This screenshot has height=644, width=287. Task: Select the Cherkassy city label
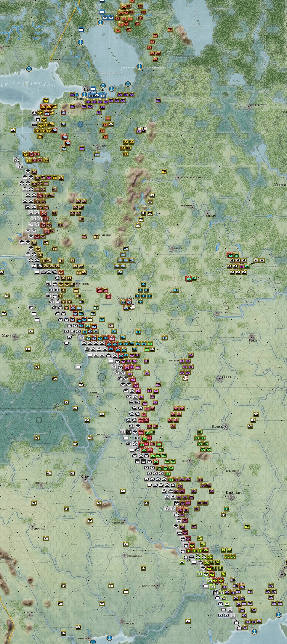pos(119,523)
